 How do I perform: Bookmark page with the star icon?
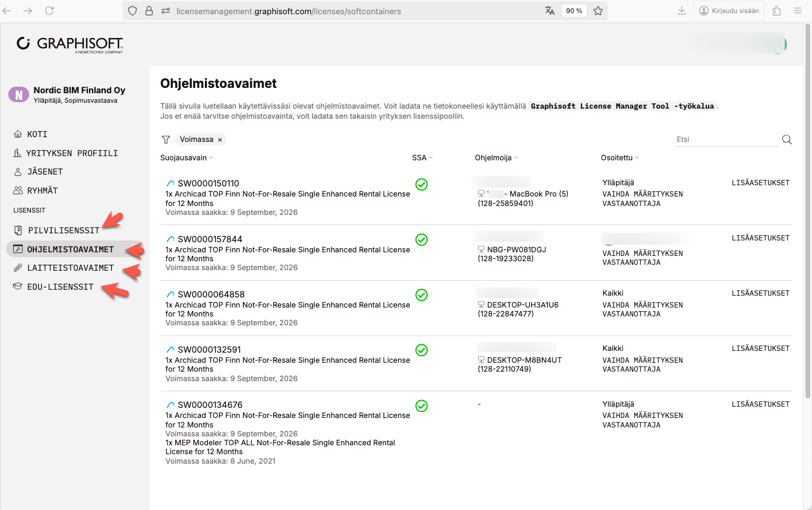pyautogui.click(x=598, y=11)
